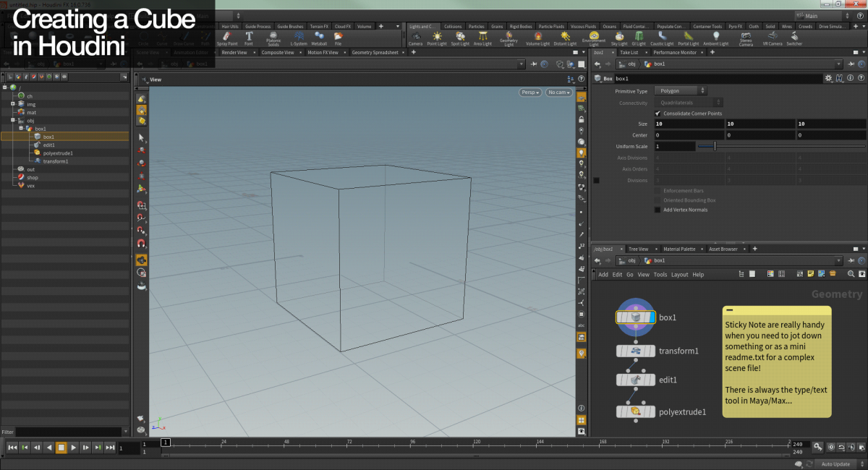Open the Platonic Solids shelf tool
Image resolution: width=868 pixels, height=470 pixels.
(273, 38)
